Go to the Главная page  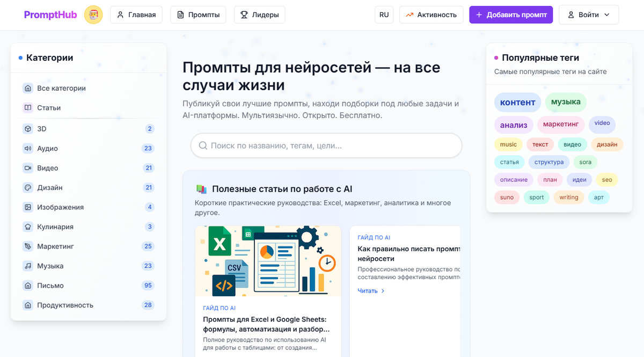[x=136, y=14]
